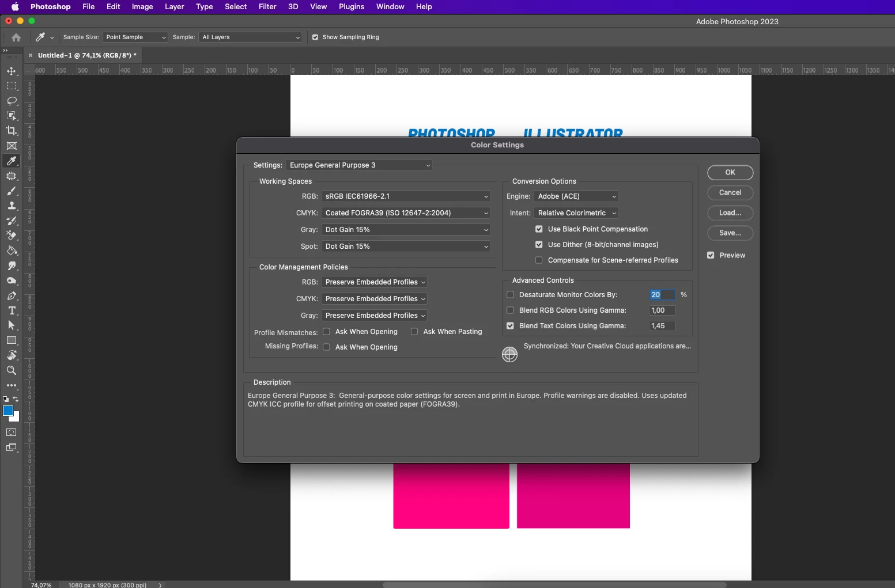Go to the Home screen

16,37
